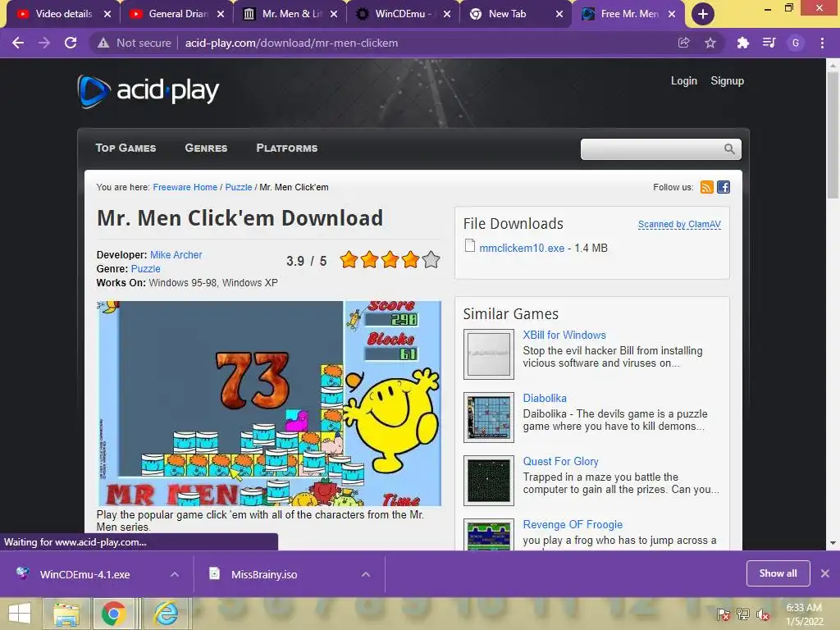Click the Action Center flag icon in tray
Image resolution: width=840 pixels, height=630 pixels.
[724, 614]
